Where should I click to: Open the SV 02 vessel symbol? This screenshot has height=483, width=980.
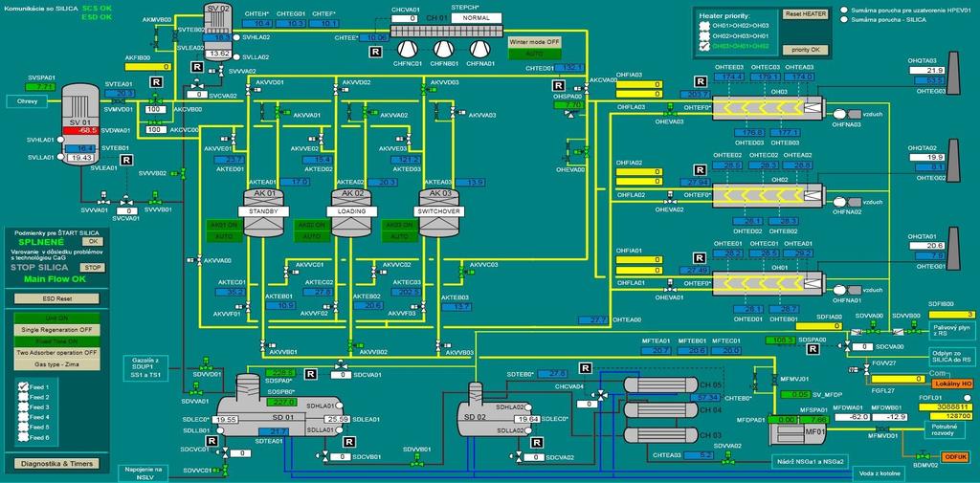[217, 33]
